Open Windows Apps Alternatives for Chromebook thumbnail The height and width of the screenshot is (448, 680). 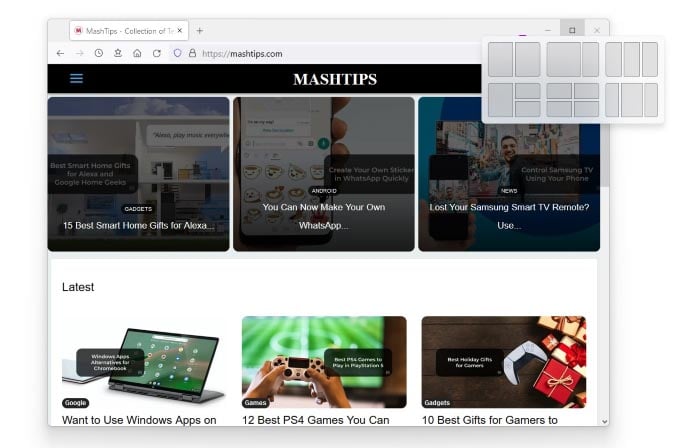pos(144,362)
